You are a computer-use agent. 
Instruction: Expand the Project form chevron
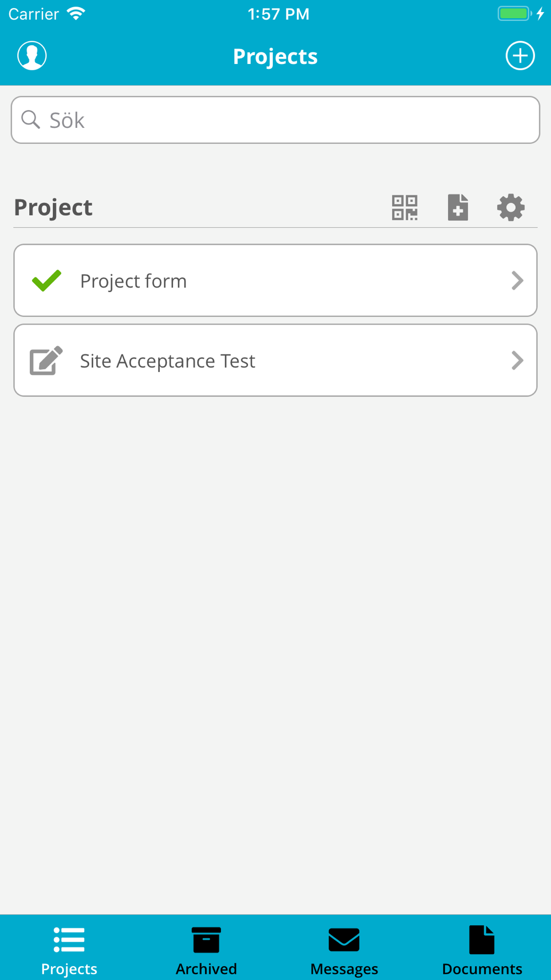[x=517, y=281]
